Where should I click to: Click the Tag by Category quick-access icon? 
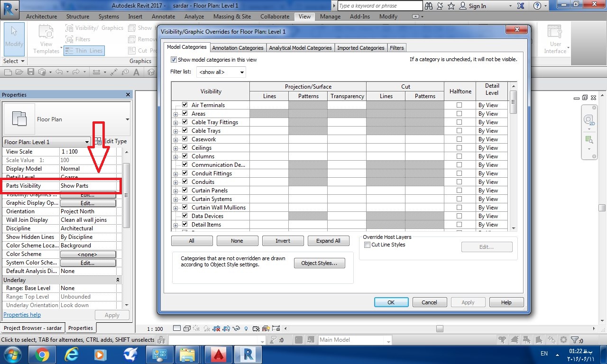(125, 72)
